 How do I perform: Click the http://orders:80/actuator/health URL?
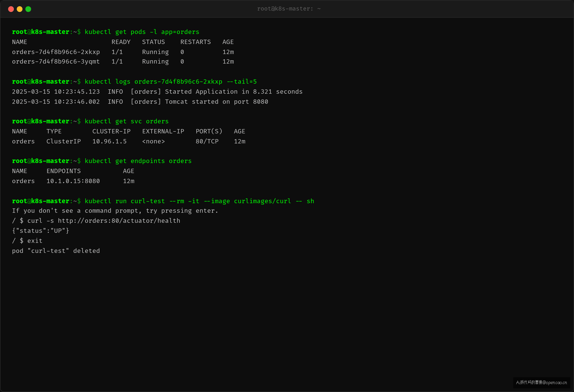pyautogui.click(x=119, y=221)
